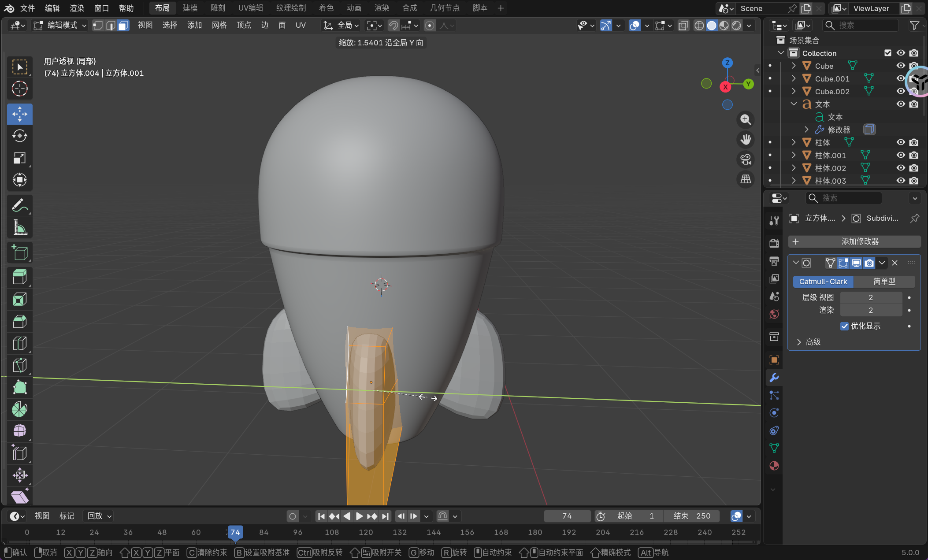Open the 网格 menu
Screen dimensions: 928x560
(x=219, y=26)
